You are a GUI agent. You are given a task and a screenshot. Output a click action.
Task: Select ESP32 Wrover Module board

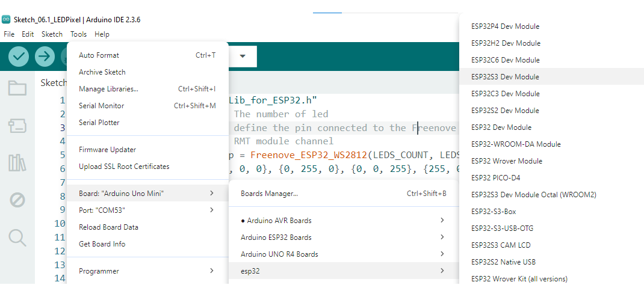point(507,161)
